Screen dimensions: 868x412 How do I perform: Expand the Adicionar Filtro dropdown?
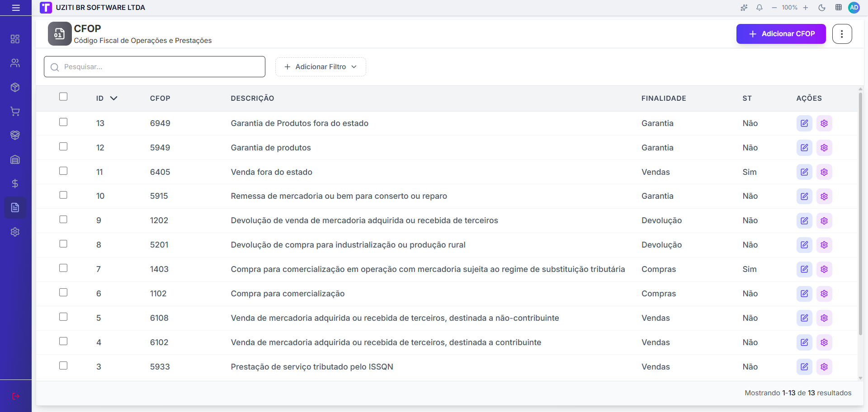click(x=321, y=67)
